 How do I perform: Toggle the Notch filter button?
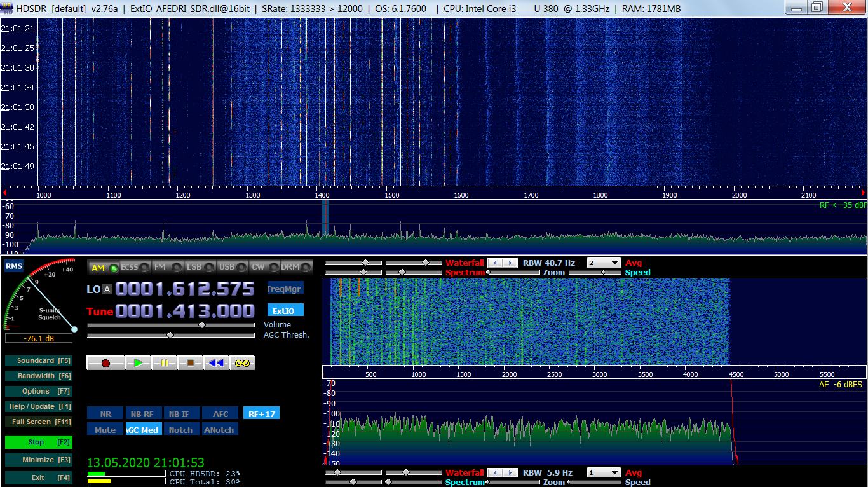click(x=182, y=430)
